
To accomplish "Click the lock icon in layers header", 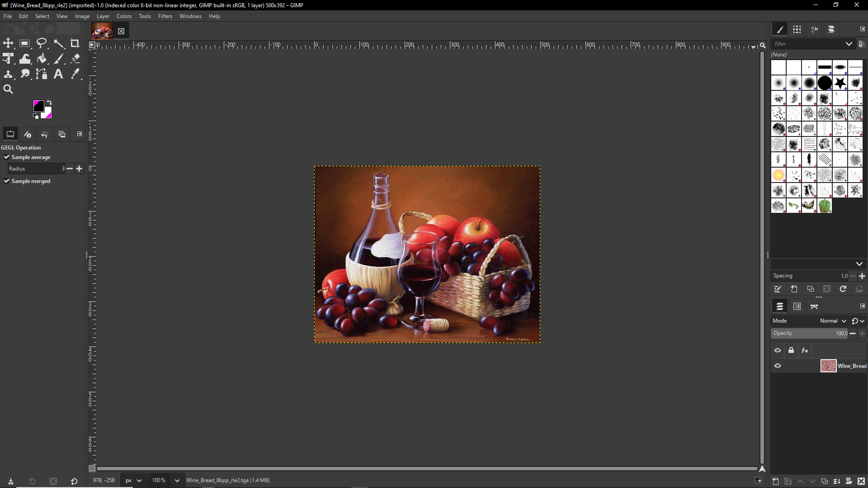I will pyautogui.click(x=791, y=350).
